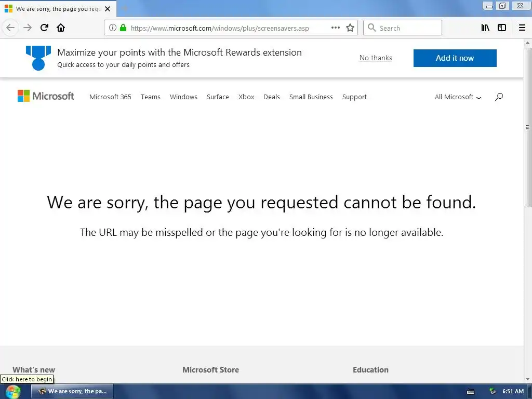The width and height of the screenshot is (532, 399).
Task: Click the page vertical scrollbar thumb
Action: 527,127
